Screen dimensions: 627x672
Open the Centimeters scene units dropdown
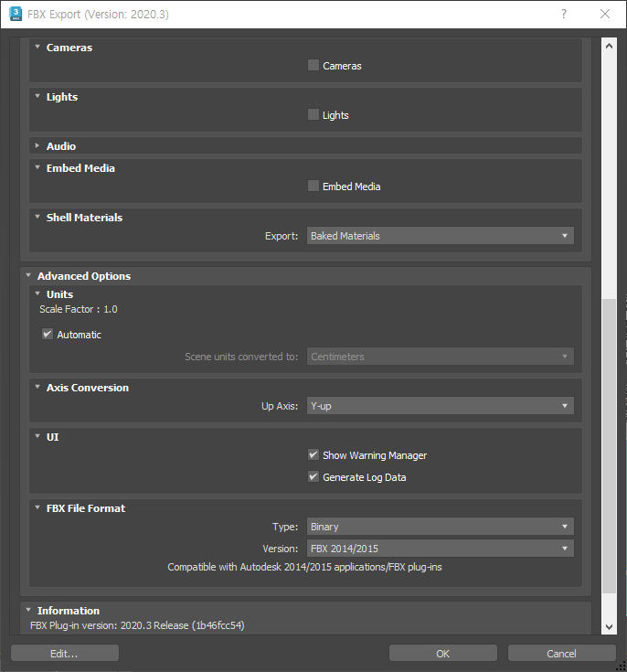[x=441, y=357]
